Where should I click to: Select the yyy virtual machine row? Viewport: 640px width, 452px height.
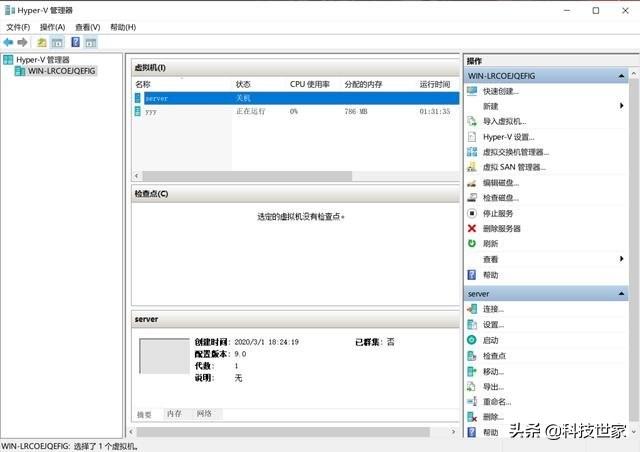click(x=296, y=111)
